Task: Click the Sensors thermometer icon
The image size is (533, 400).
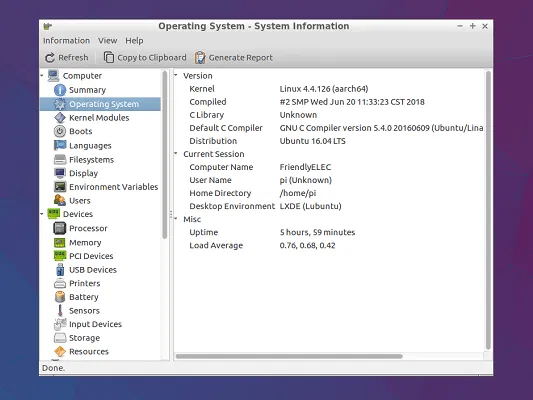Action: tap(60, 310)
